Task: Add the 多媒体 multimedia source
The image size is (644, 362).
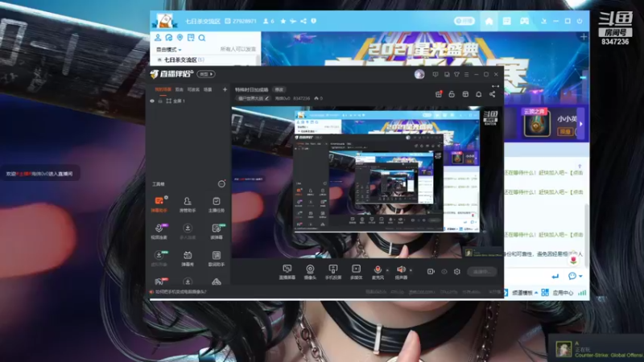Action: tap(356, 272)
